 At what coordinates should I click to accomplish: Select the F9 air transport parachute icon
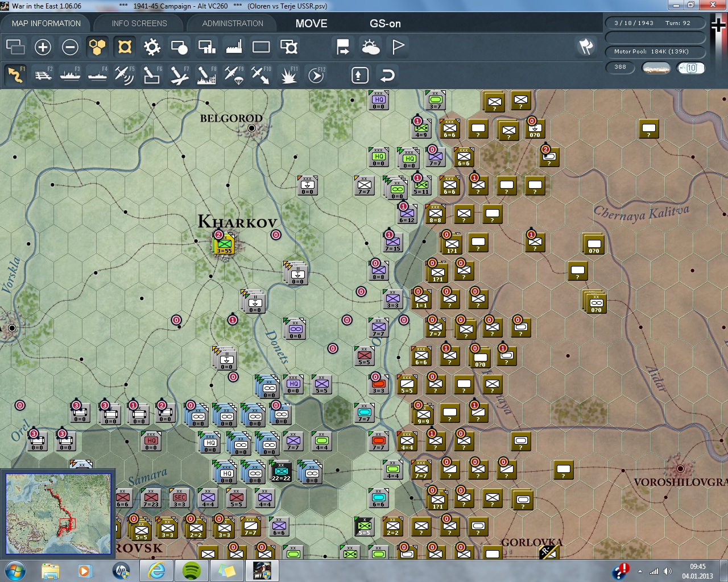pyautogui.click(x=234, y=75)
